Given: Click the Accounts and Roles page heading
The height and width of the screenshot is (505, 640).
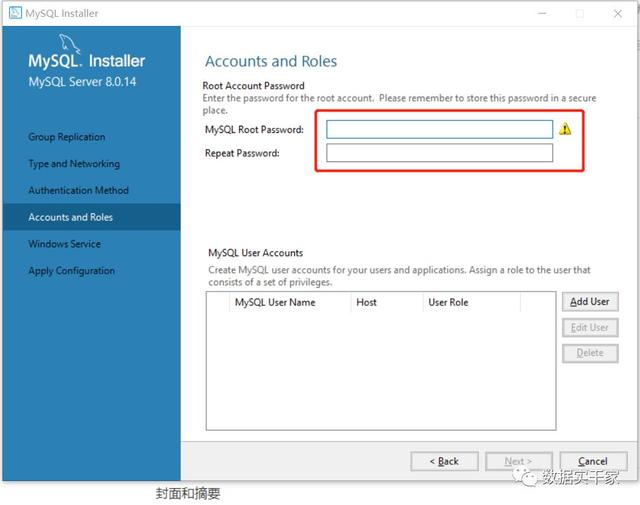Looking at the screenshot, I should [271, 61].
